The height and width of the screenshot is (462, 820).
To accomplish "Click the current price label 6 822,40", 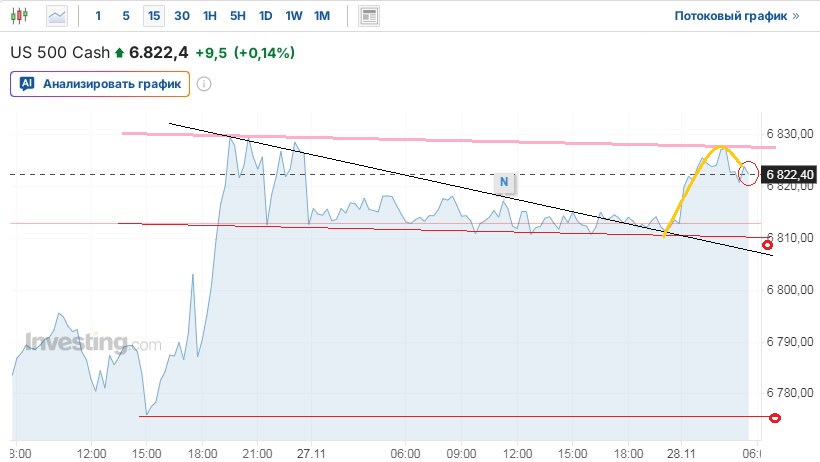I will click(x=790, y=174).
